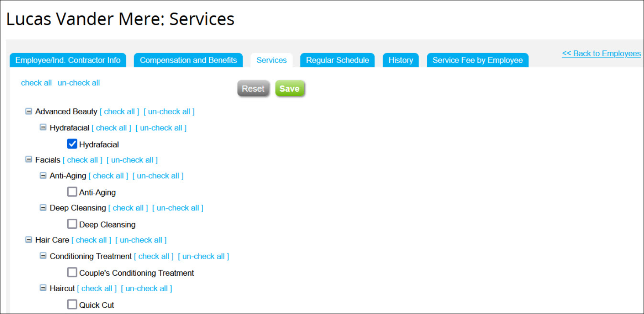This screenshot has height=314, width=644.
Task: Follow the Back to Employees link
Action: 601,54
